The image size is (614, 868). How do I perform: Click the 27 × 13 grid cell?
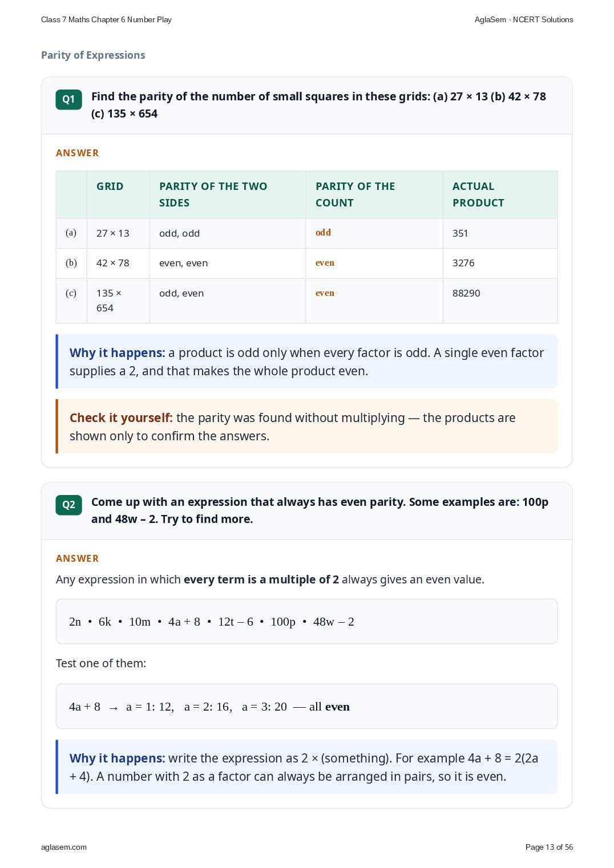point(113,233)
